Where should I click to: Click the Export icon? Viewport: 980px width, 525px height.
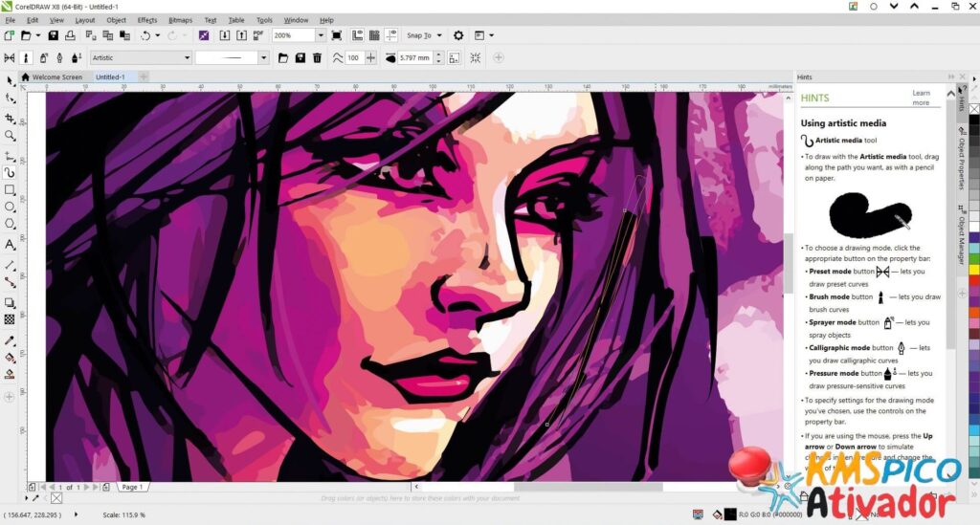click(x=241, y=35)
